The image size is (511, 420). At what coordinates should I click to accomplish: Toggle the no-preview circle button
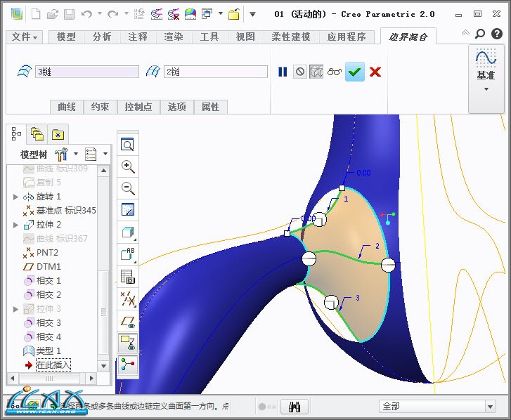(x=300, y=72)
